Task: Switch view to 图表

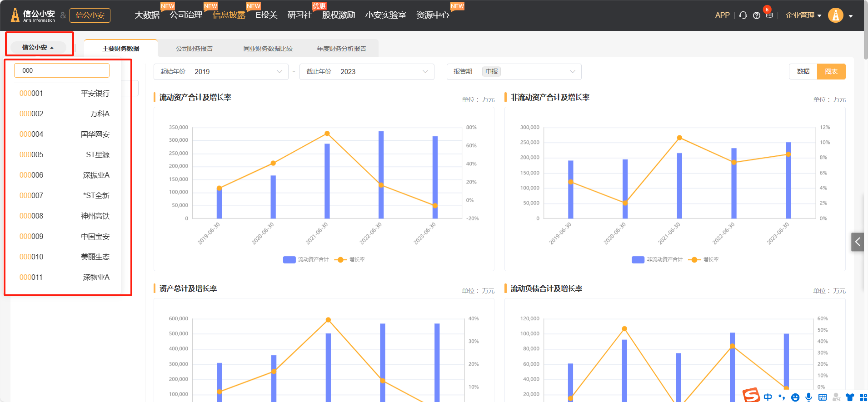Action: (831, 71)
